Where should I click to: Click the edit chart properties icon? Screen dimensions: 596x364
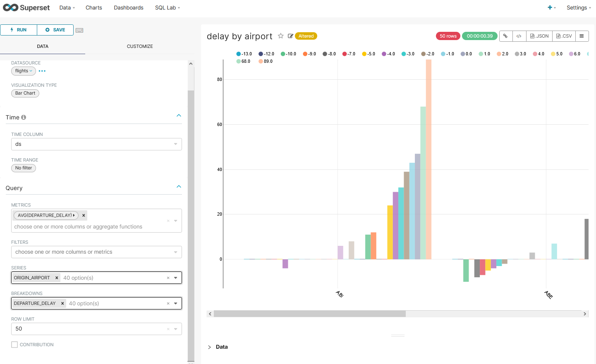coord(290,36)
